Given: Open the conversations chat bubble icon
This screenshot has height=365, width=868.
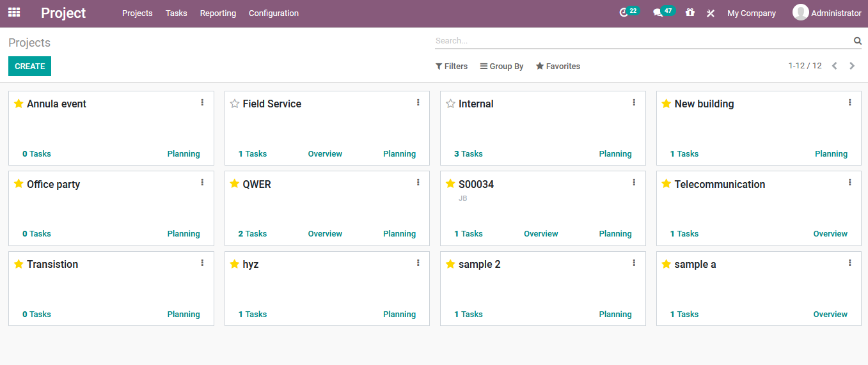Looking at the screenshot, I should click(658, 13).
